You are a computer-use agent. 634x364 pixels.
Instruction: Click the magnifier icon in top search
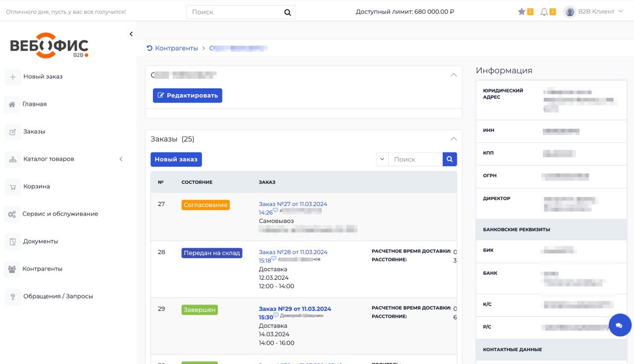tap(287, 12)
